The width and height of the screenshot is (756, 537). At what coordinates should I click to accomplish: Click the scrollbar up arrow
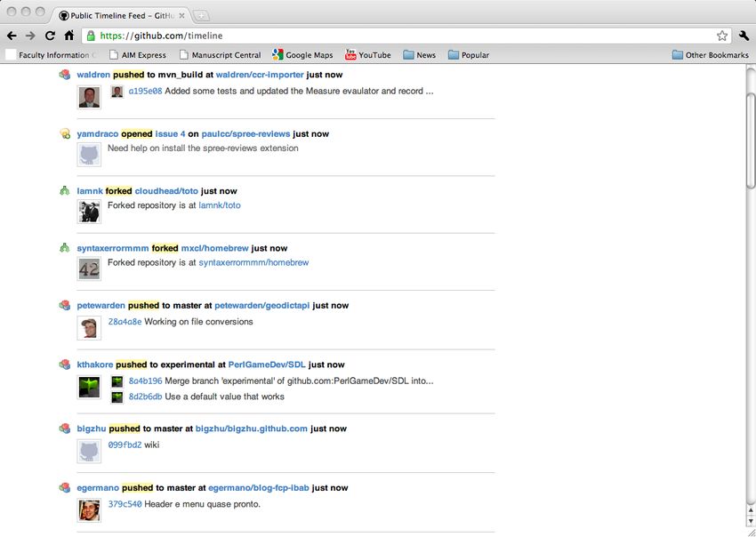[x=751, y=509]
